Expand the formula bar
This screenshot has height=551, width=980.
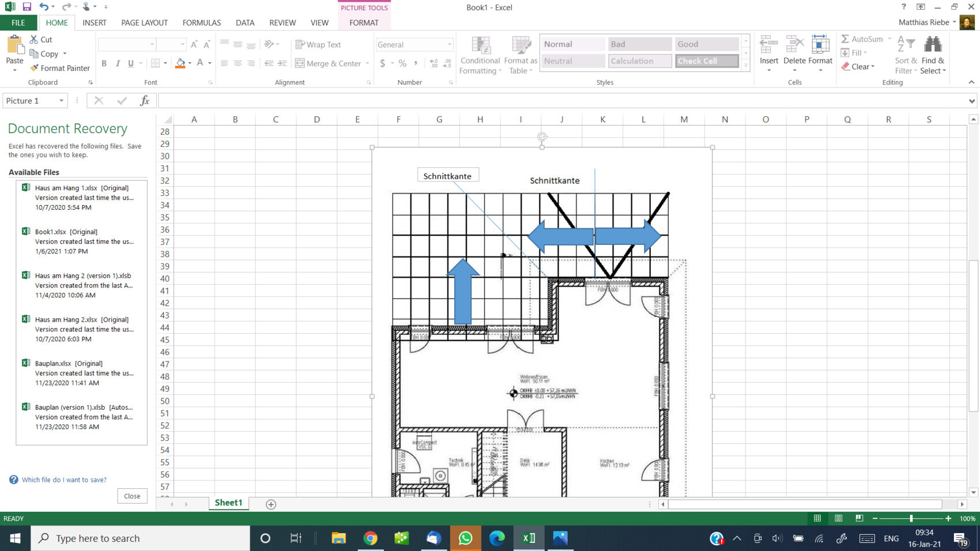click(972, 101)
